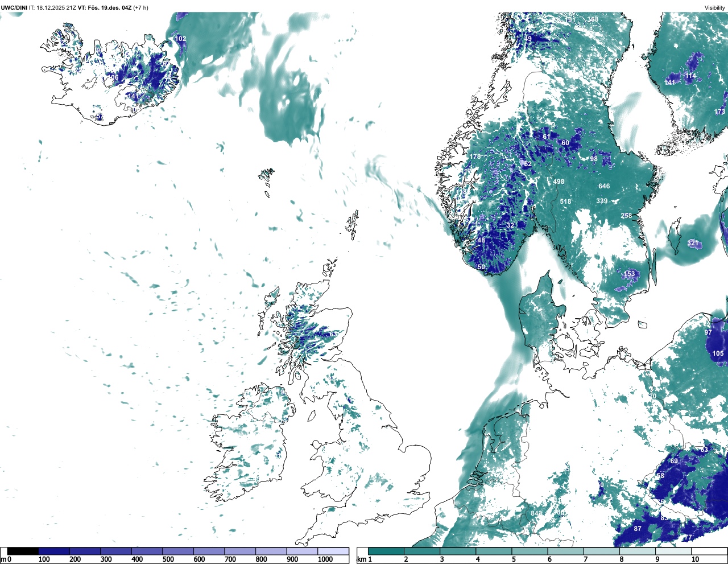Click the '173' value at the right edge
This screenshot has height=564, width=728.
click(720, 112)
